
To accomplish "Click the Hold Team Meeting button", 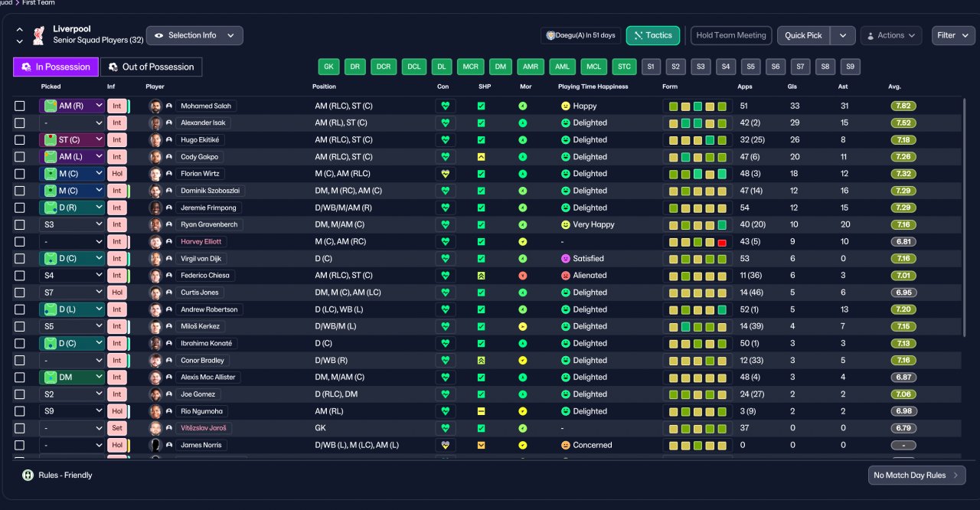I will [x=731, y=35].
